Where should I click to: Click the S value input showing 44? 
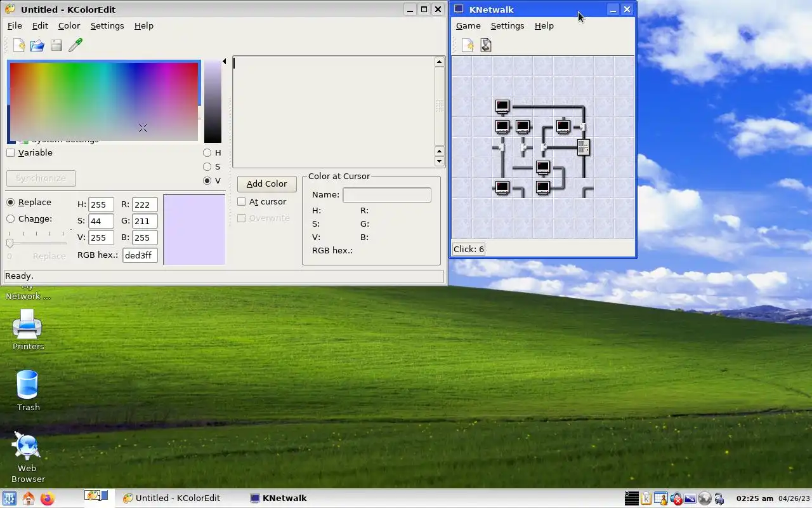pyautogui.click(x=101, y=221)
